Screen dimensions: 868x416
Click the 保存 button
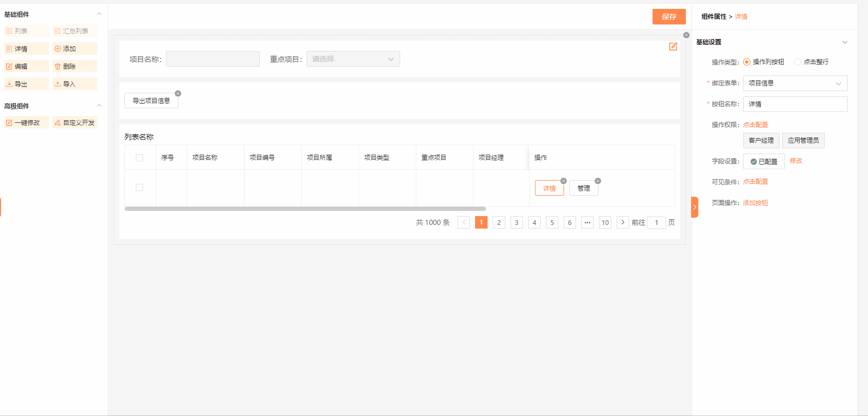tap(669, 17)
